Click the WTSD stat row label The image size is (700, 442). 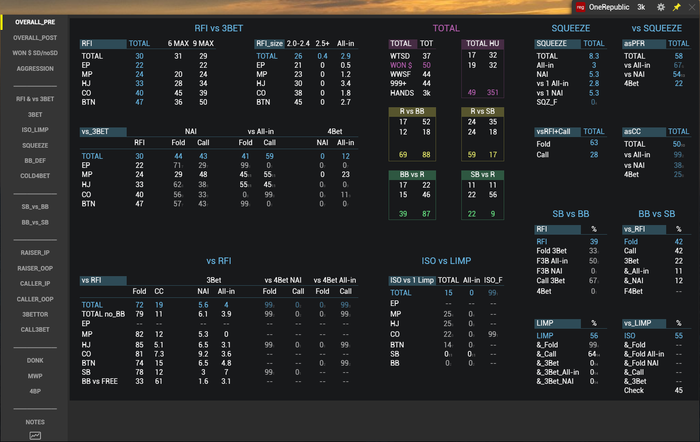click(x=400, y=56)
